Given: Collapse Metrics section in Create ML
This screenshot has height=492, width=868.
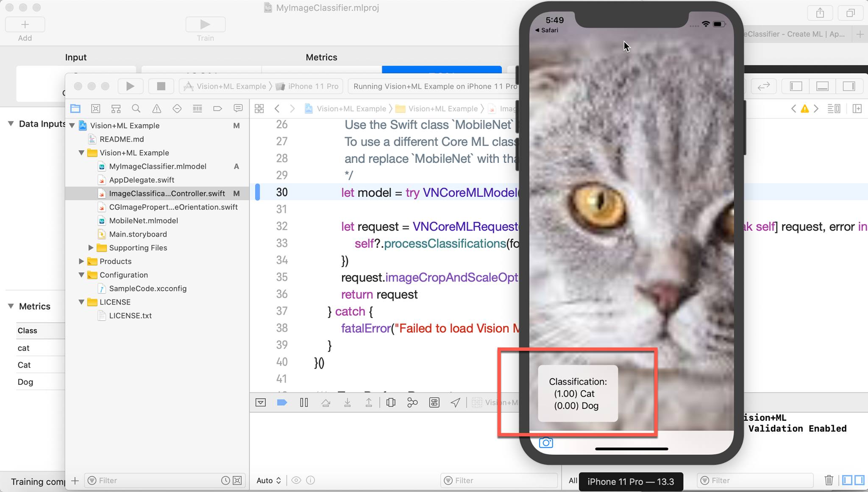Looking at the screenshot, I should (x=11, y=306).
